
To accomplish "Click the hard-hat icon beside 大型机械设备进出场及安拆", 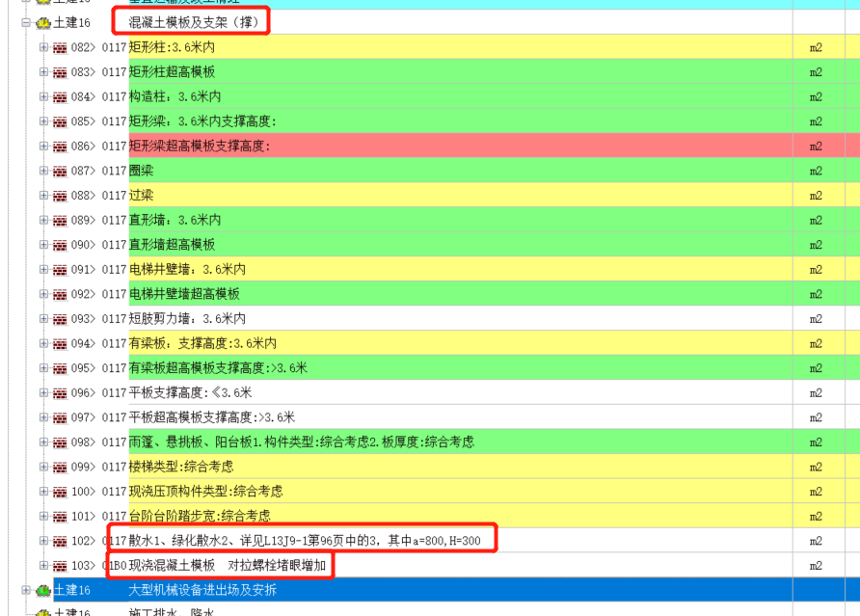I will click(42, 591).
